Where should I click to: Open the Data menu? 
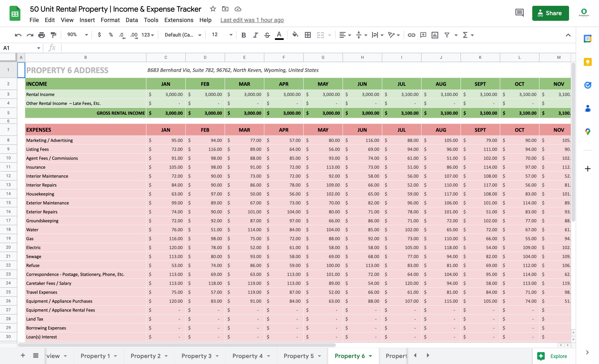132,20
